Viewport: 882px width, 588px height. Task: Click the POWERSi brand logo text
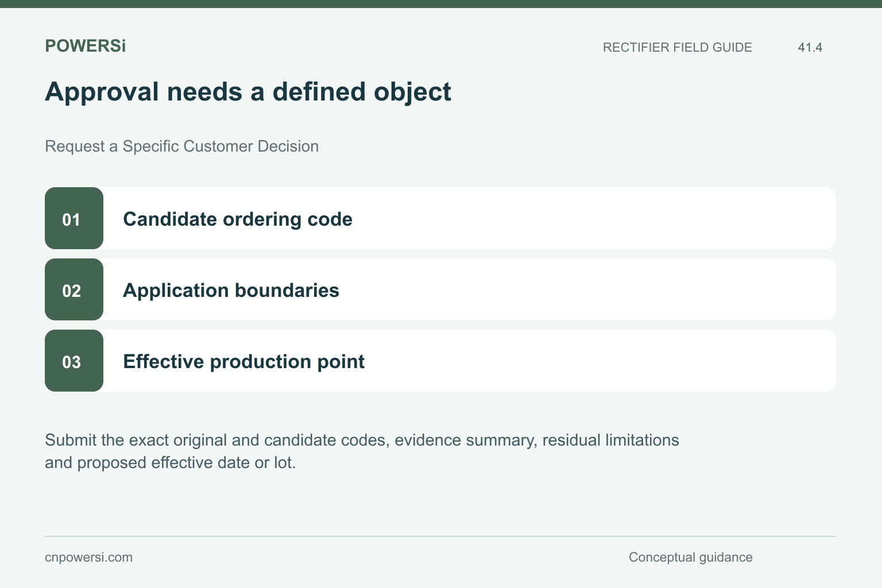point(85,46)
